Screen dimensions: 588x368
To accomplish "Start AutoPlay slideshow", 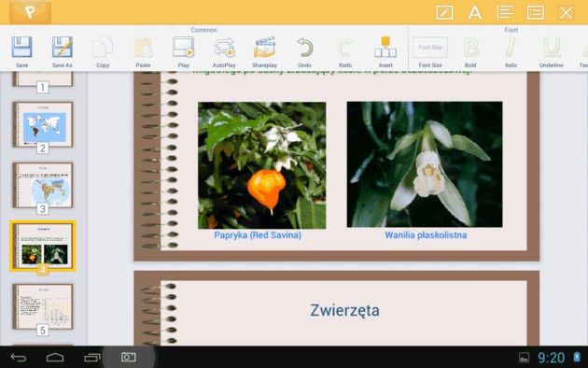I will click(224, 48).
